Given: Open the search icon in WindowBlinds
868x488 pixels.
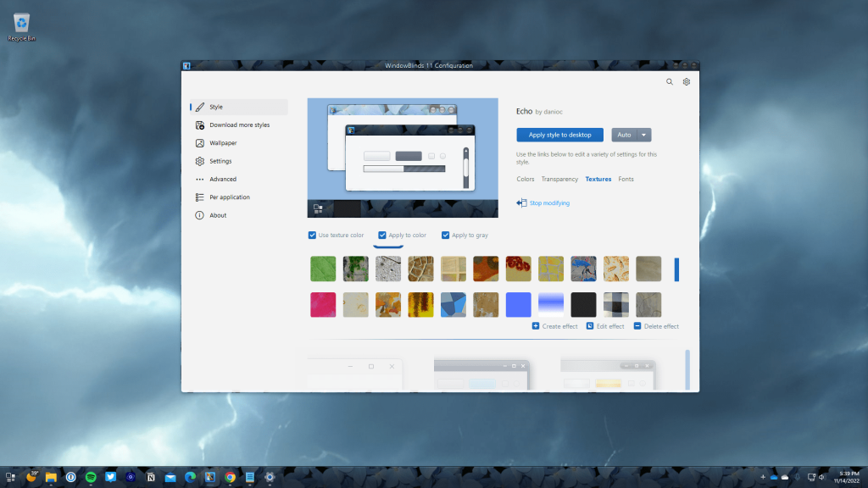Looking at the screenshot, I should click(x=670, y=82).
